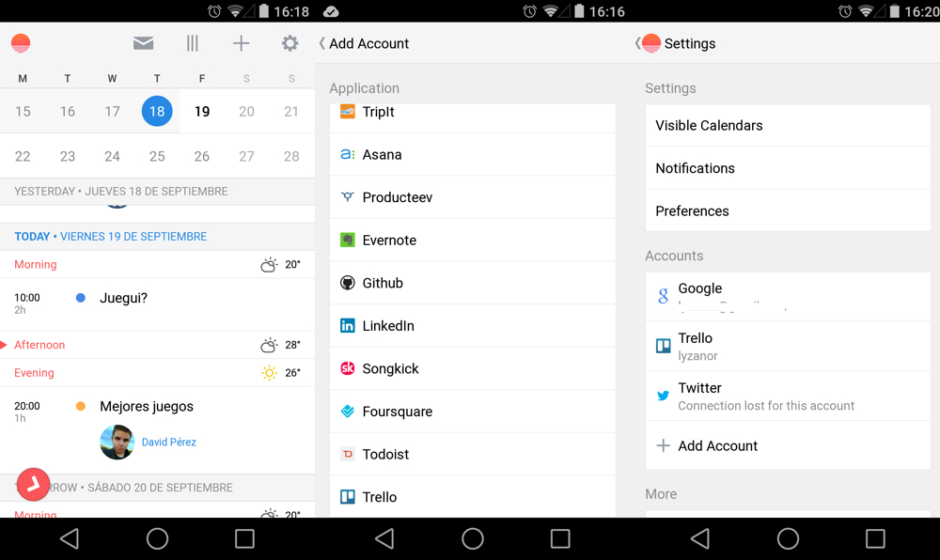
Task: Select the Evernote app icon
Action: pos(348,241)
